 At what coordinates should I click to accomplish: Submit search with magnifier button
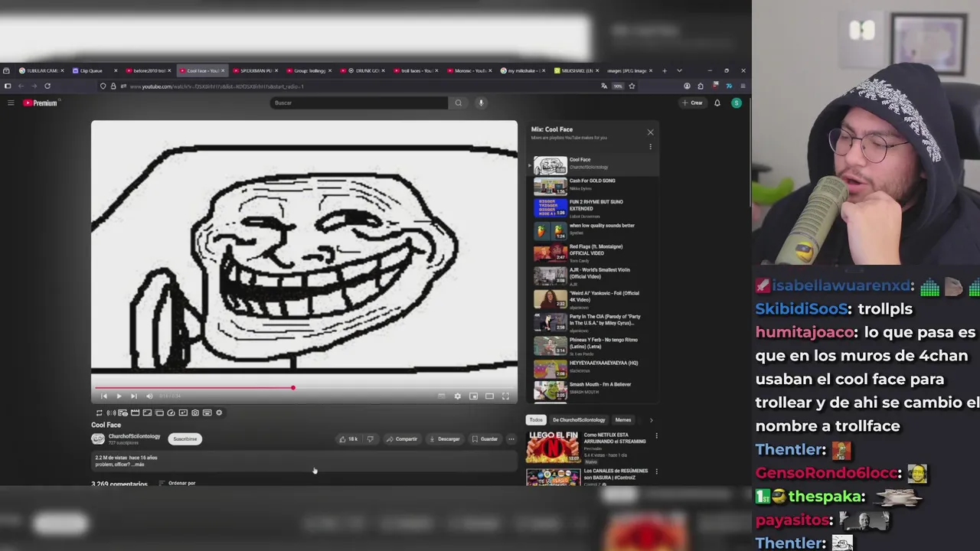(x=458, y=103)
